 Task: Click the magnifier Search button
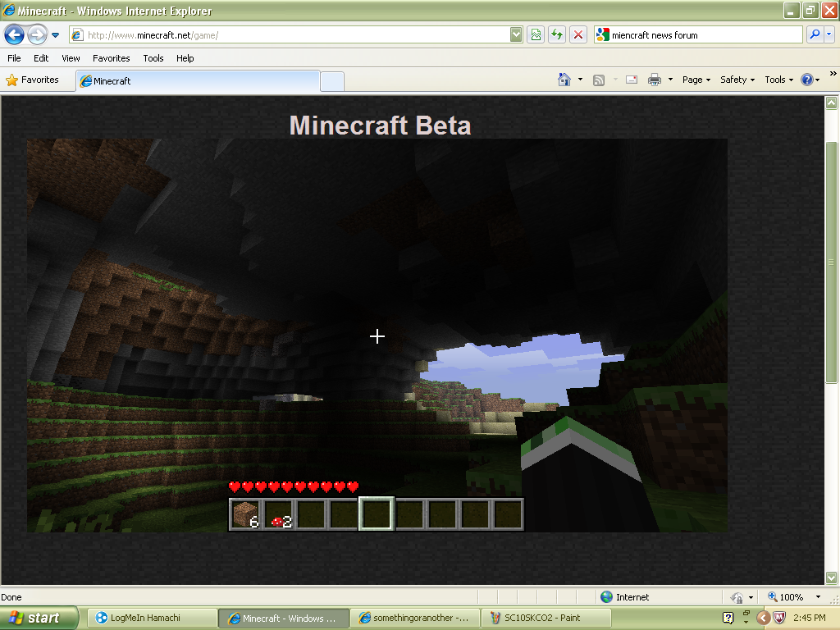tap(815, 34)
